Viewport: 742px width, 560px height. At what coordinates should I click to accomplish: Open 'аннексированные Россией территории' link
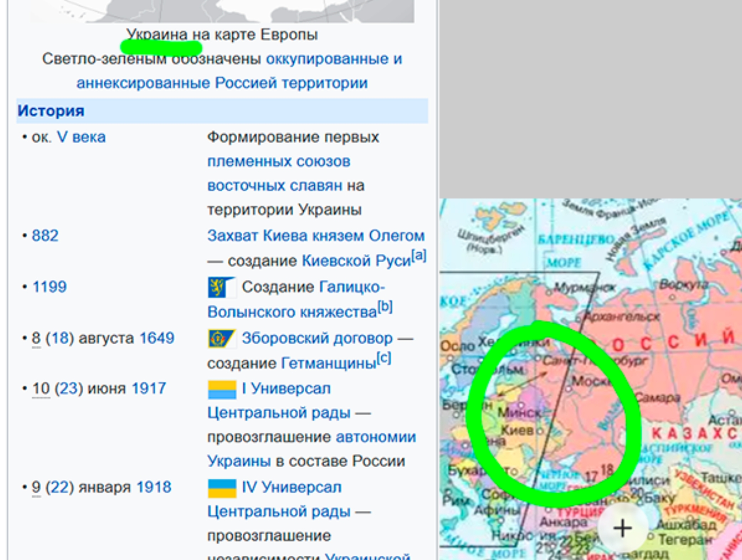[x=222, y=83]
